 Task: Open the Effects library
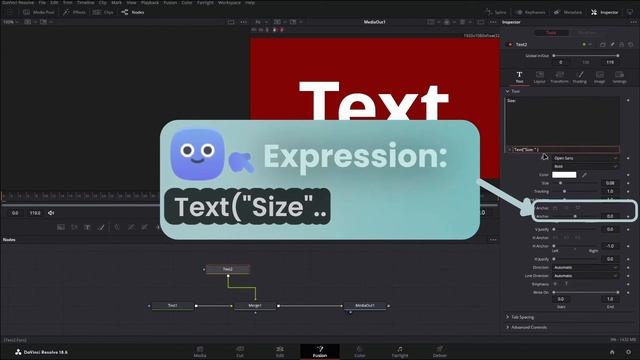click(x=74, y=12)
